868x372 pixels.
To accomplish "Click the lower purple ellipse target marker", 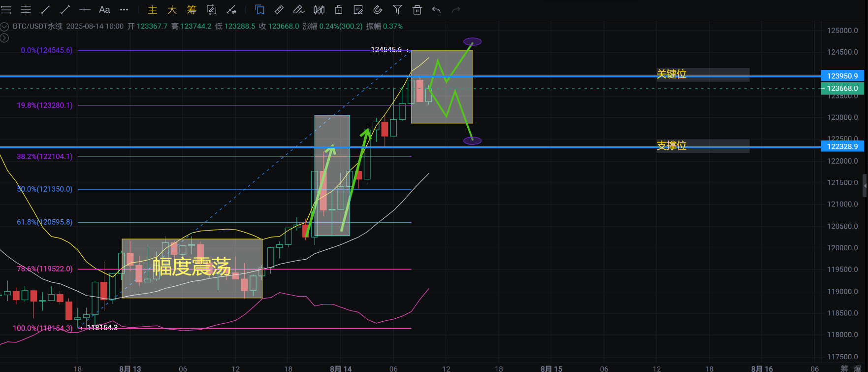I will click(x=473, y=140).
